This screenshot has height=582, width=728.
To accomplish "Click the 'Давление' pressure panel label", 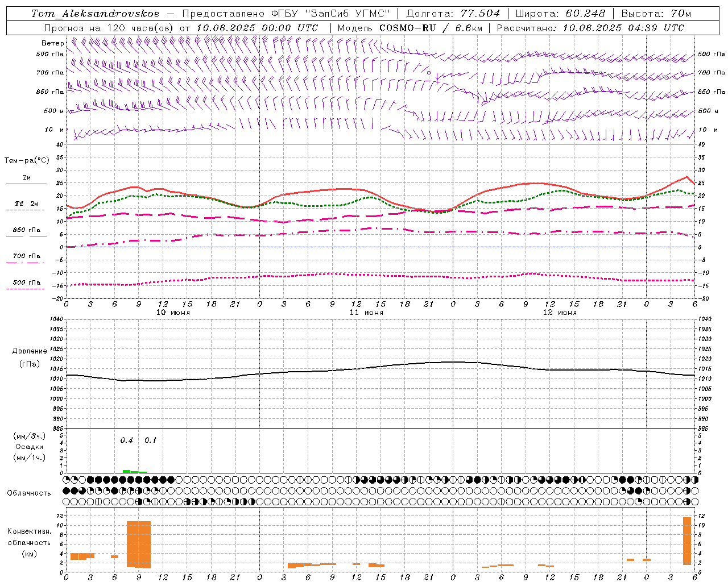I will tap(30, 351).
